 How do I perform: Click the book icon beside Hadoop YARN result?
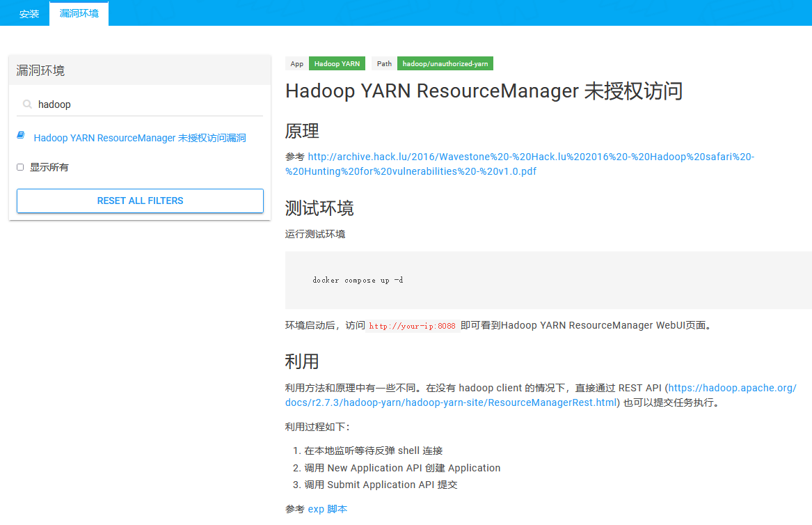tap(21, 135)
